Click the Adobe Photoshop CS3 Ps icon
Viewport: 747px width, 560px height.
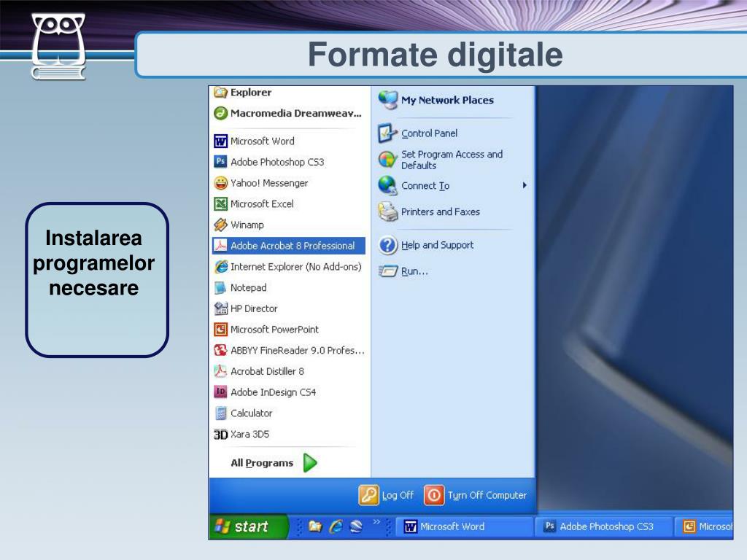[220, 162]
